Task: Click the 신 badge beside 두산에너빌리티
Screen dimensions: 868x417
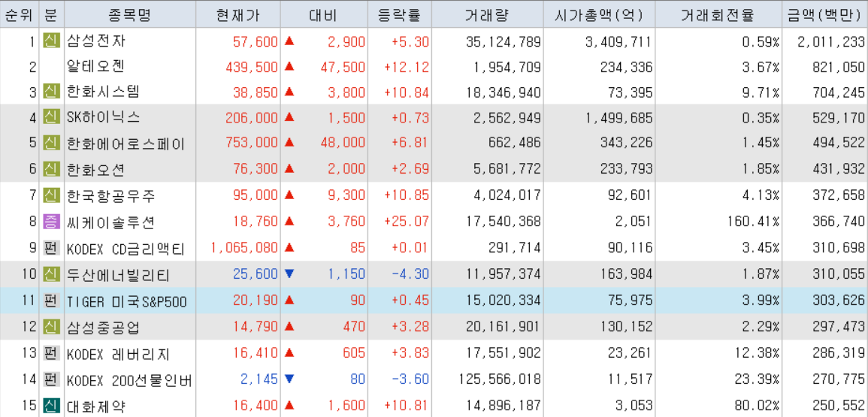Action: click(x=51, y=273)
